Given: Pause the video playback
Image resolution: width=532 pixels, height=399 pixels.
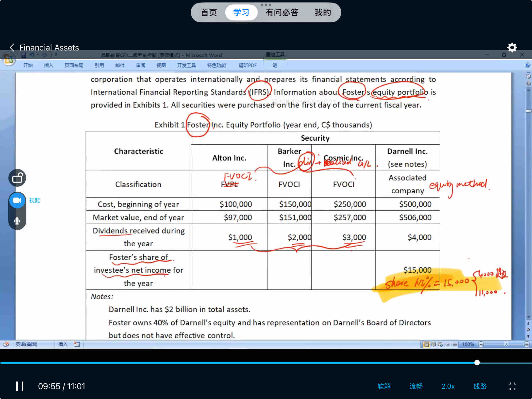Looking at the screenshot, I should [20, 386].
